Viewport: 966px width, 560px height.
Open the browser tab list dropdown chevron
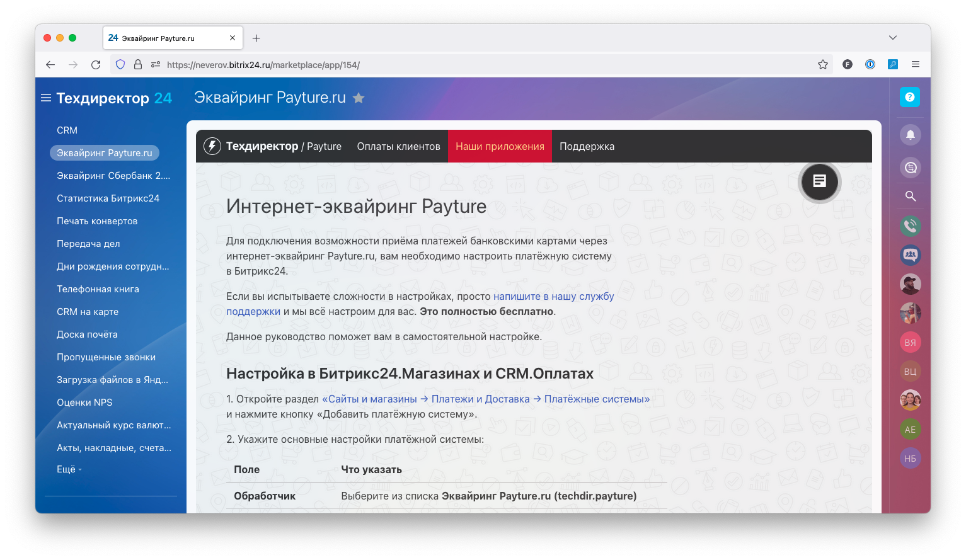892,38
